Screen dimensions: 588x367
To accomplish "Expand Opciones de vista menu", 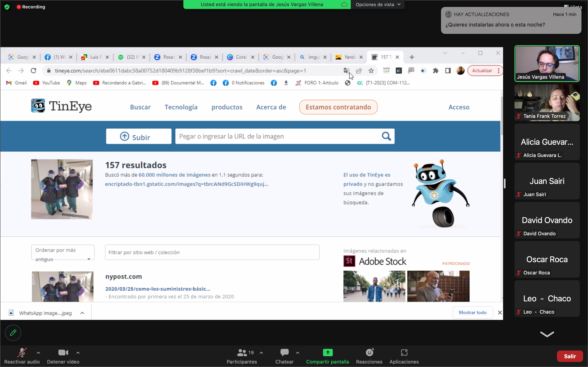I will click(378, 4).
